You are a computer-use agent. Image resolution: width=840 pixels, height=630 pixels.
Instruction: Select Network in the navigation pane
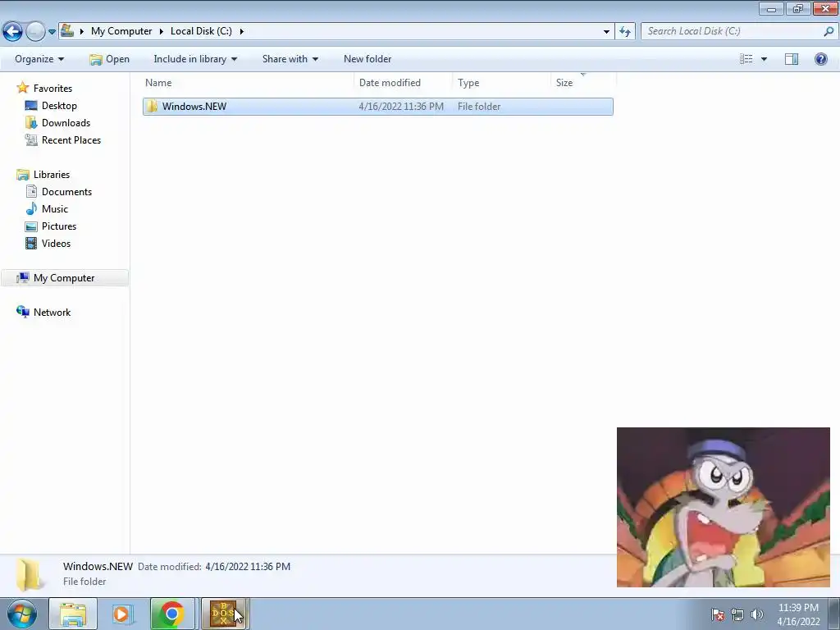[52, 312]
